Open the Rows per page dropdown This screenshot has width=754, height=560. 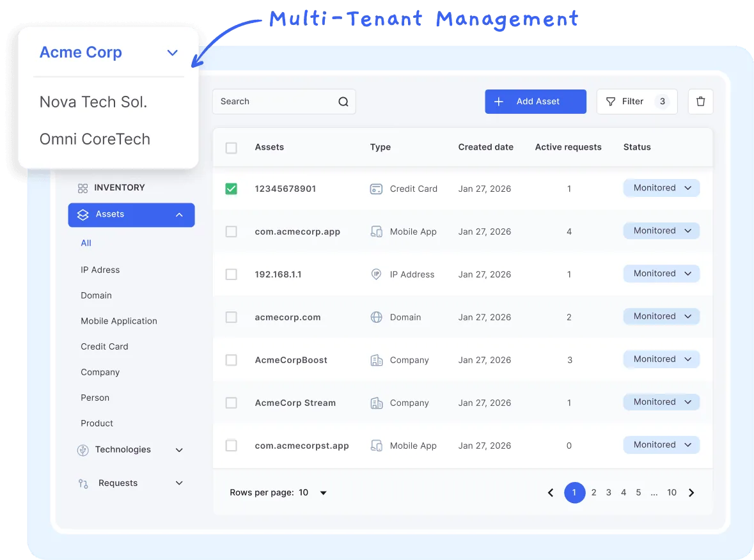coord(323,493)
